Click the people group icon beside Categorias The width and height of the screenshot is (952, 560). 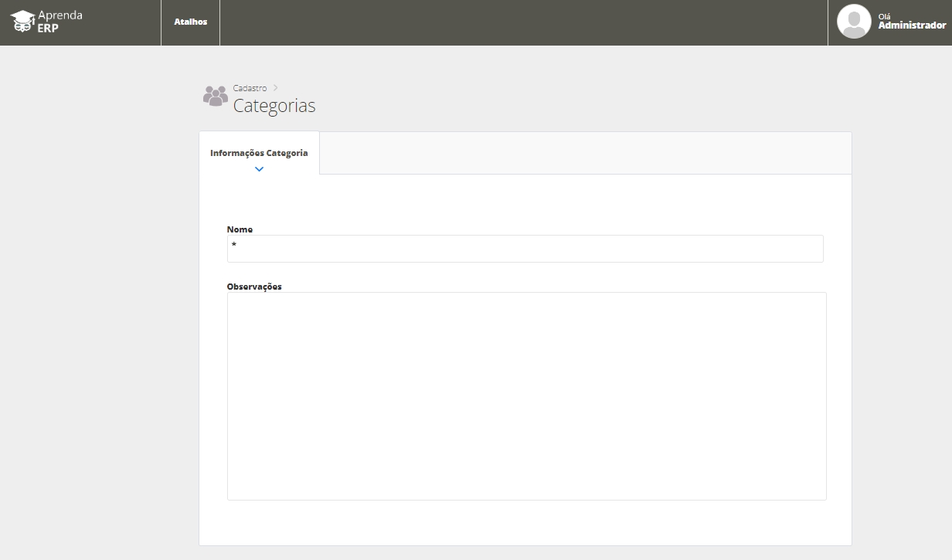[215, 97]
